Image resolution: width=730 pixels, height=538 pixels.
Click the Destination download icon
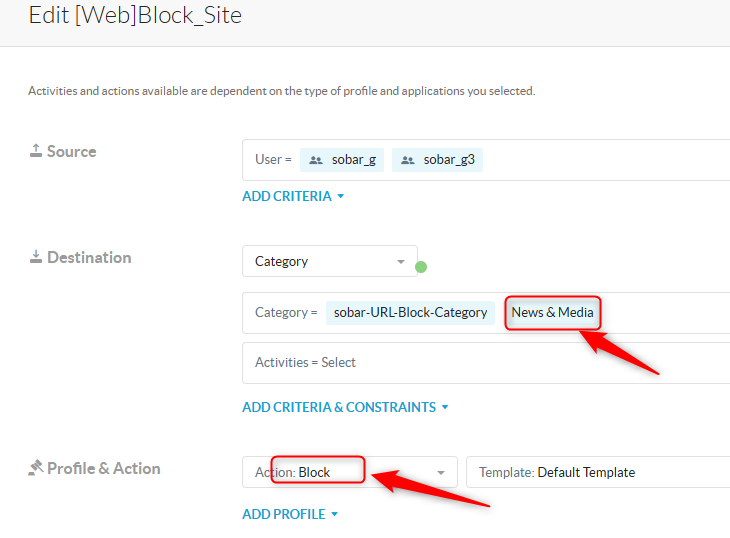(x=36, y=256)
